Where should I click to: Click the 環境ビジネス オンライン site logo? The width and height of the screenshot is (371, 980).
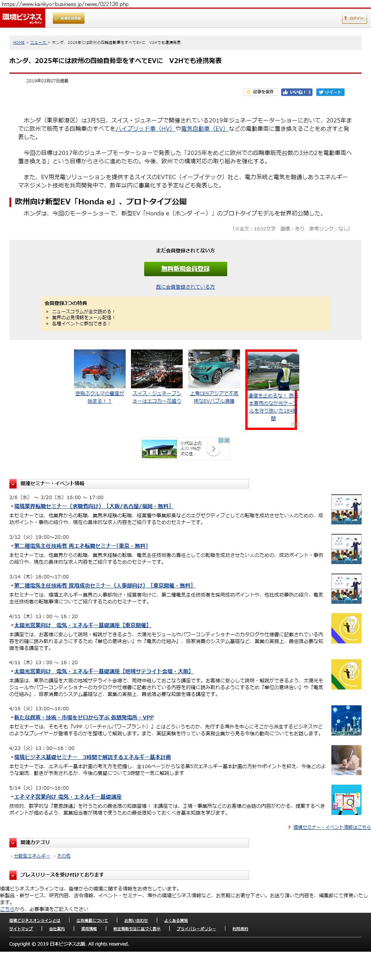point(22,18)
